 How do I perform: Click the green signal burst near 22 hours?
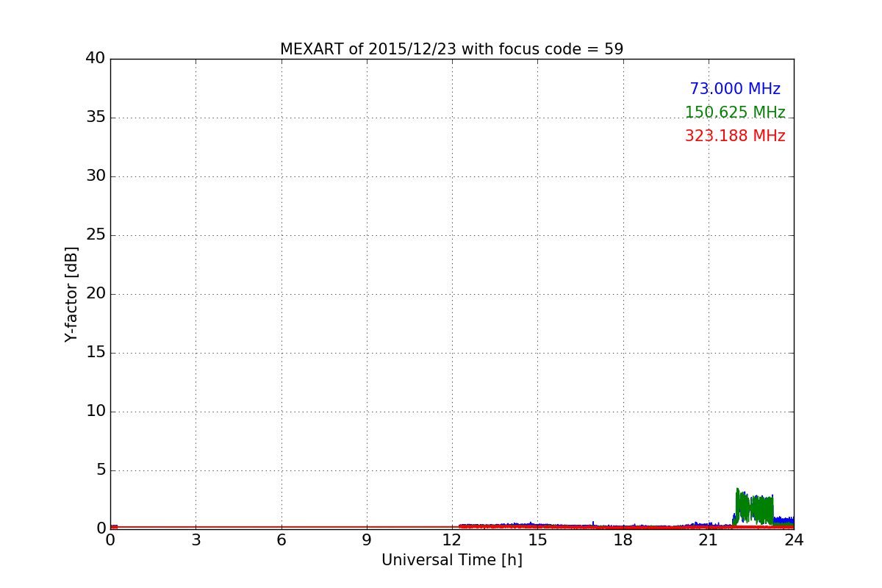[x=754, y=508]
